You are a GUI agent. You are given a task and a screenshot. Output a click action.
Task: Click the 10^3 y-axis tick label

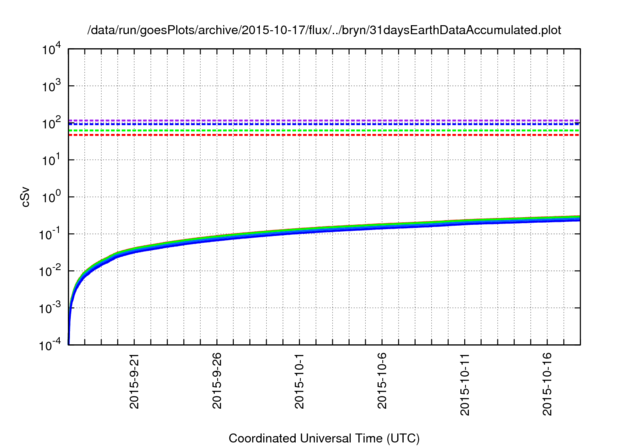point(49,86)
